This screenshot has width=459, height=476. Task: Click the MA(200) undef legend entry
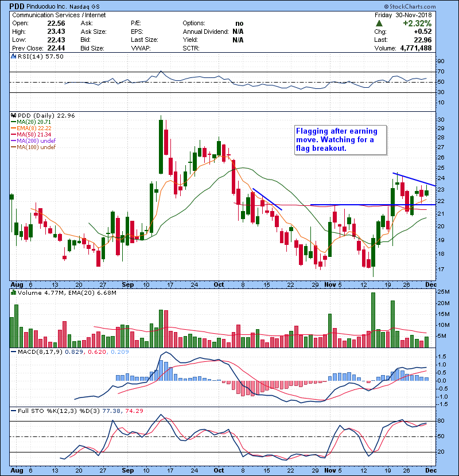tap(33, 141)
